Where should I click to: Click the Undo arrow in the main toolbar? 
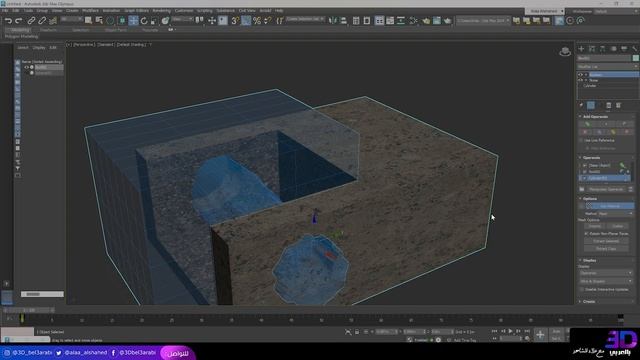(x=8, y=20)
